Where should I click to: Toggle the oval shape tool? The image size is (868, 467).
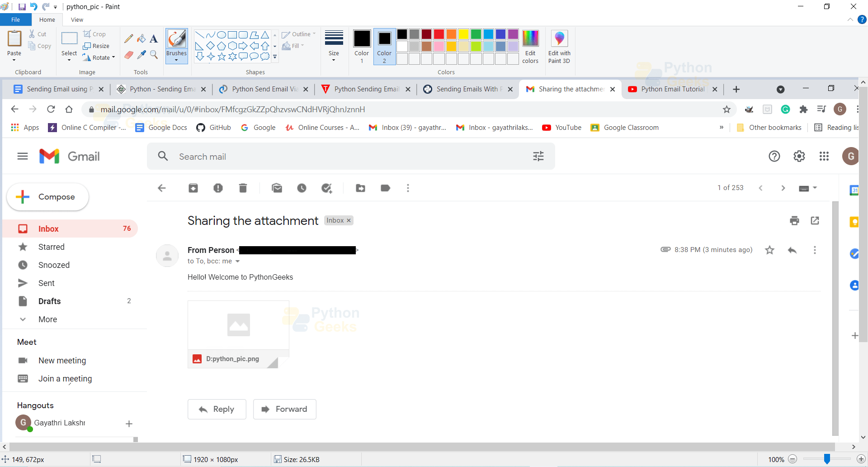(221, 34)
